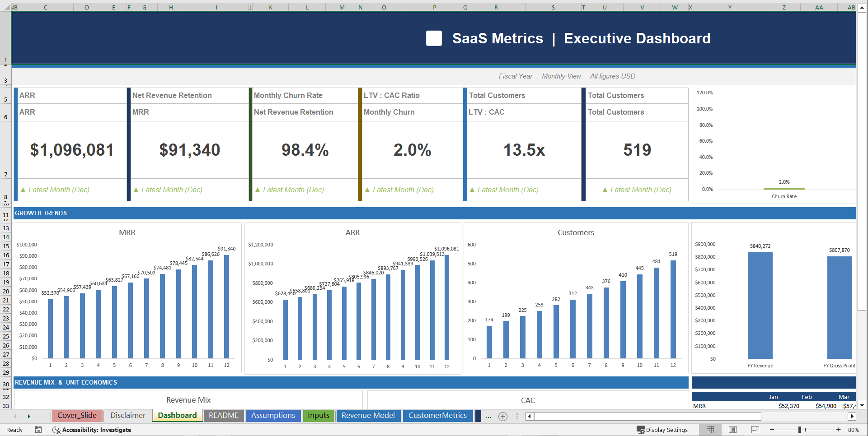Select the CustomerMetrics sheet tab
The image size is (868, 436).
coord(437,416)
